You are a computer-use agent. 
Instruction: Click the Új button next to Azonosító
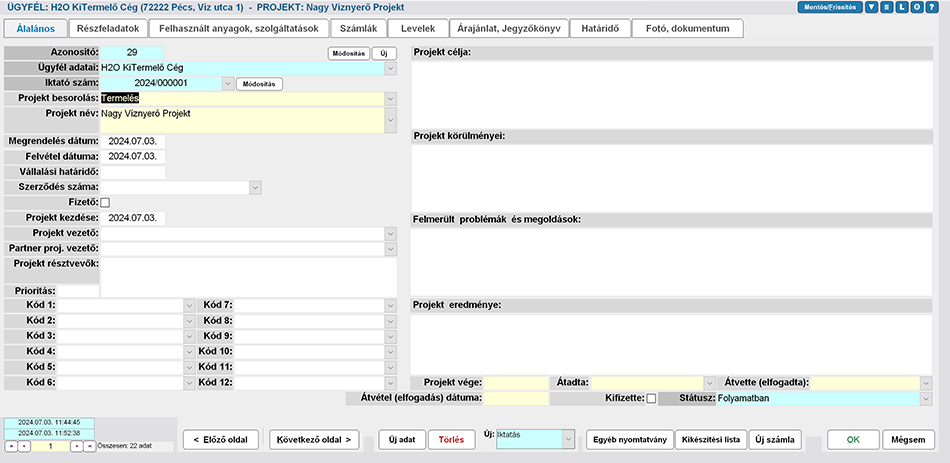pyautogui.click(x=384, y=53)
